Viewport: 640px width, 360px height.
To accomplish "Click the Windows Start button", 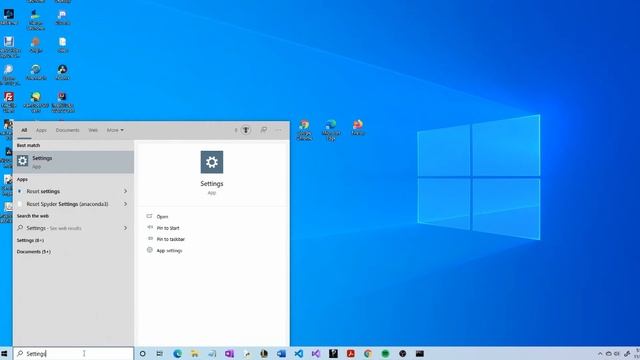I will (x=4, y=353).
